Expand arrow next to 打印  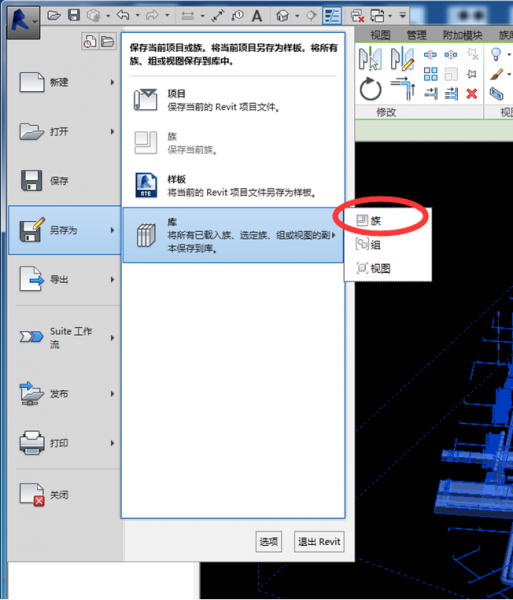tap(112, 443)
